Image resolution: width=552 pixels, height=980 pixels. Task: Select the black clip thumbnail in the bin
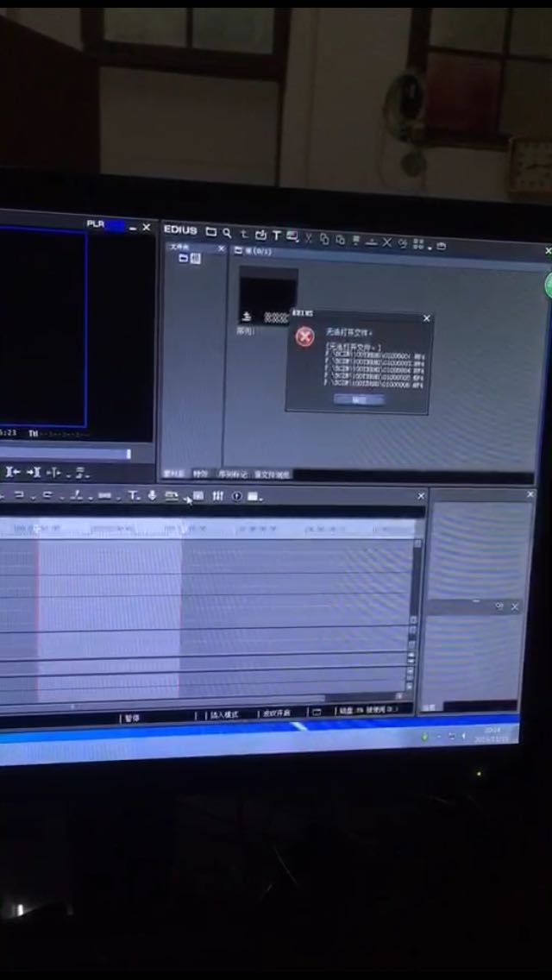(x=268, y=294)
